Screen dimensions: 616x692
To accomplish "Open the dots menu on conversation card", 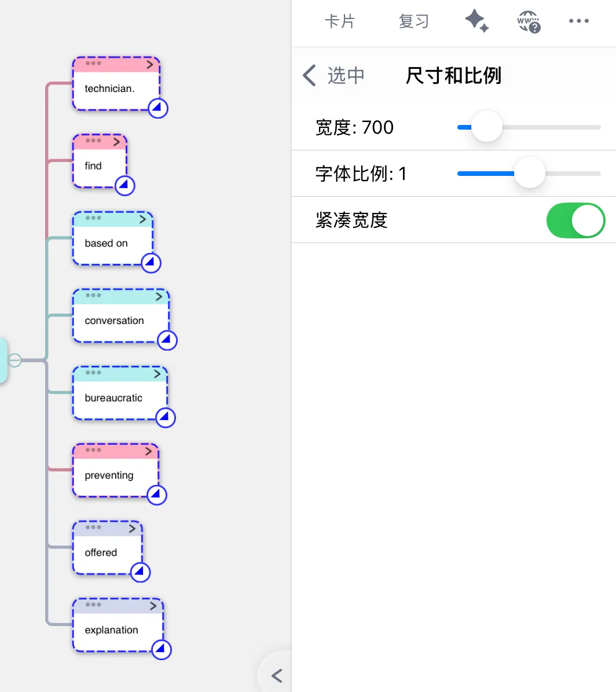I will (93, 295).
